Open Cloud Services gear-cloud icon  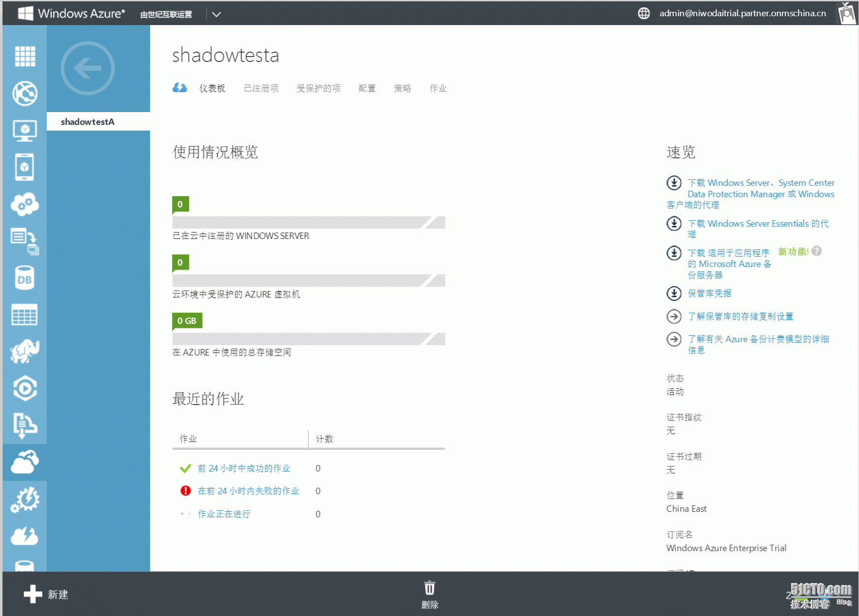coord(25,204)
